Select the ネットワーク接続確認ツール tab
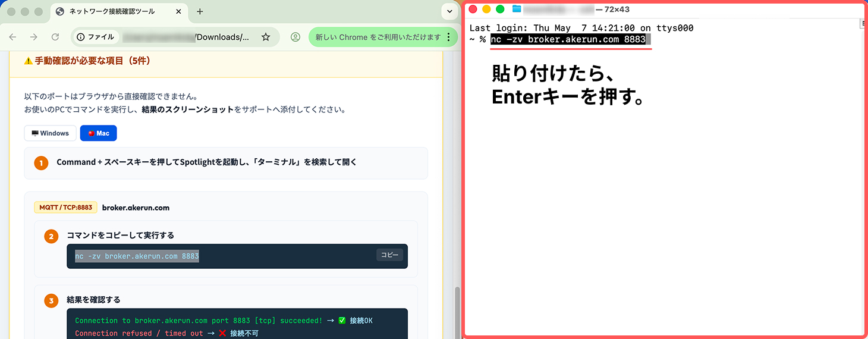868x339 pixels. click(x=119, y=11)
